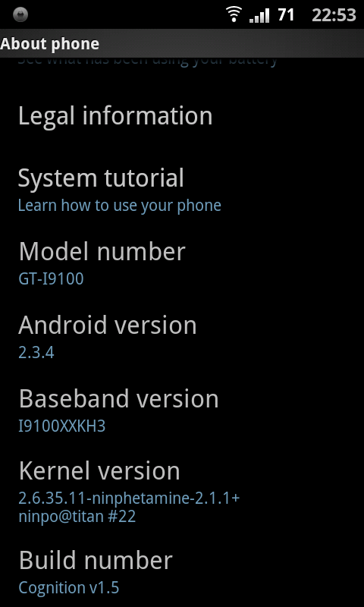364x607 pixels.
Task: Tap the 2.3.4 version value
Action: pos(36,352)
